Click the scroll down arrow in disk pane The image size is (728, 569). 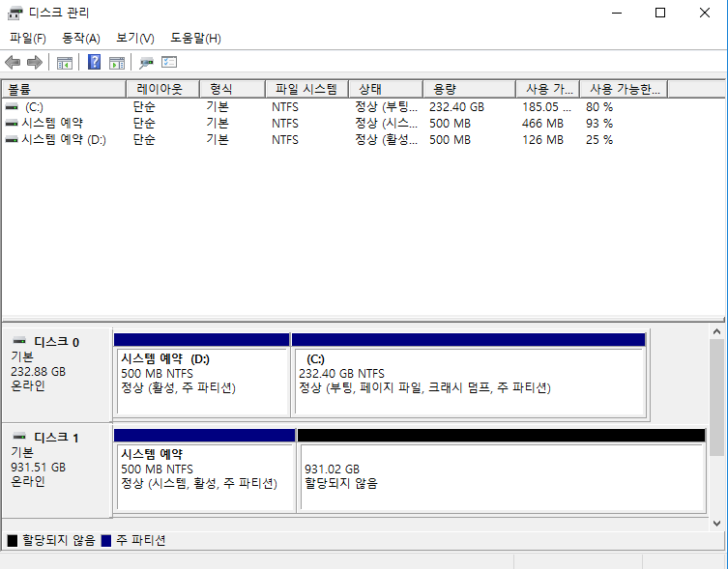(x=716, y=523)
